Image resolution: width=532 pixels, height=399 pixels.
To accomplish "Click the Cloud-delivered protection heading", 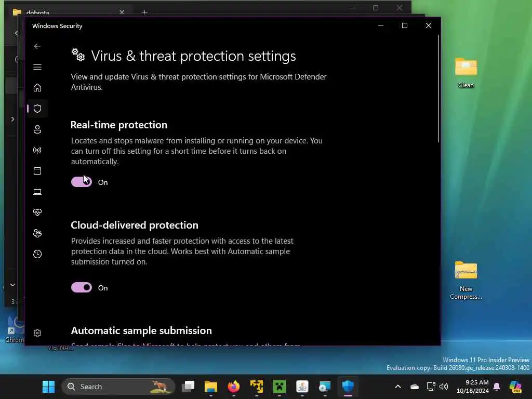I will [x=135, y=225].
